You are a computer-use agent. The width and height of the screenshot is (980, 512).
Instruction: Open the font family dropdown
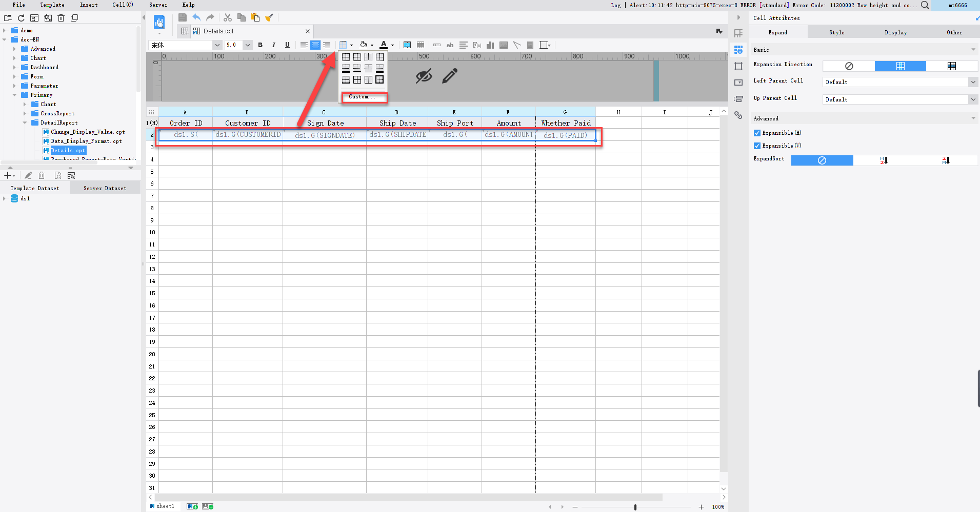[x=217, y=45]
